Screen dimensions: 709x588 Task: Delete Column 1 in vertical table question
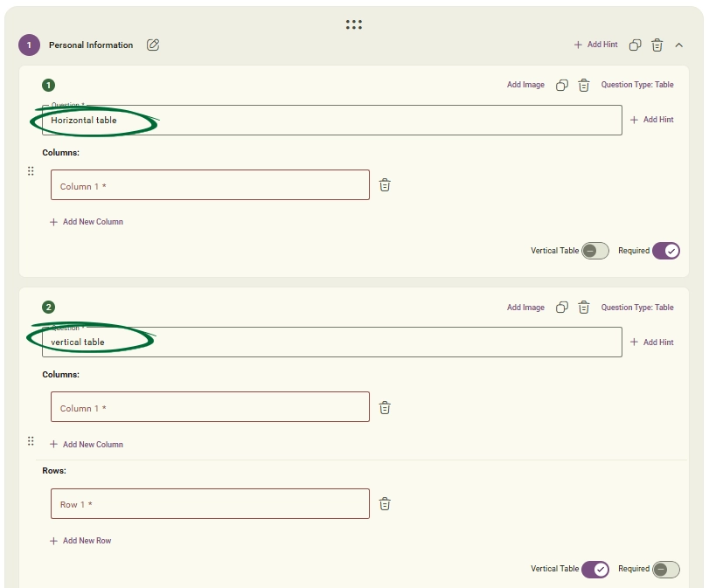pos(385,408)
